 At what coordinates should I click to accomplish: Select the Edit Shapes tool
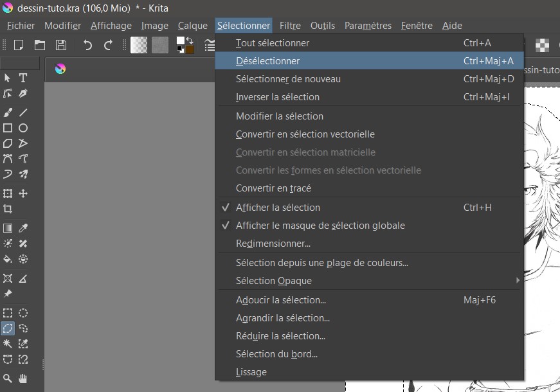[8, 94]
